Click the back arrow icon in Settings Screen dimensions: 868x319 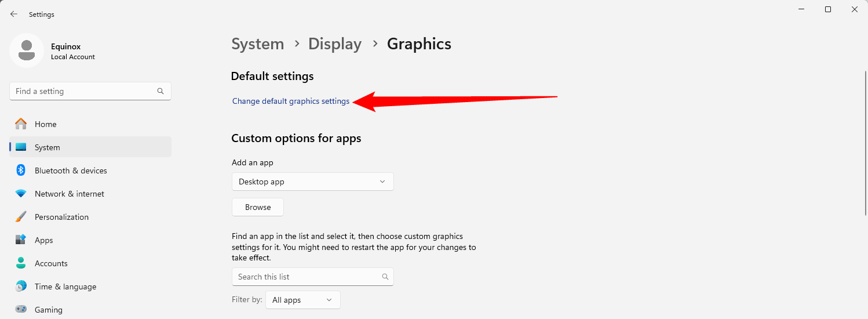(x=14, y=14)
